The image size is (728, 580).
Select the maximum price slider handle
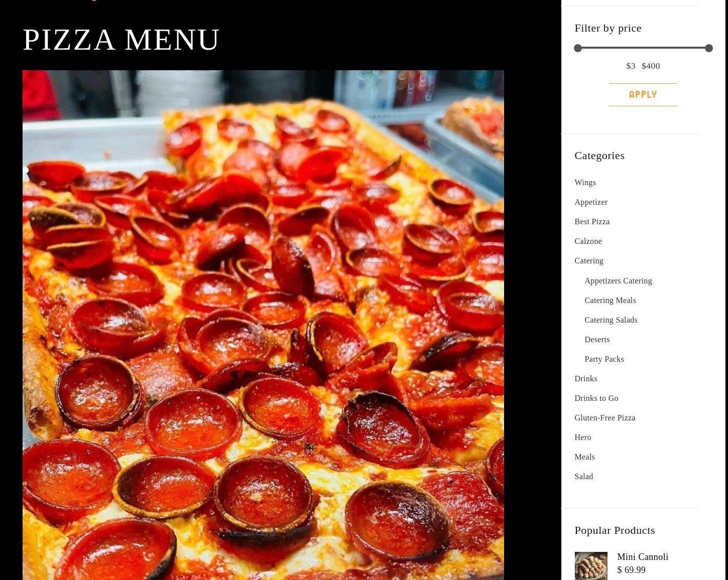click(x=708, y=48)
